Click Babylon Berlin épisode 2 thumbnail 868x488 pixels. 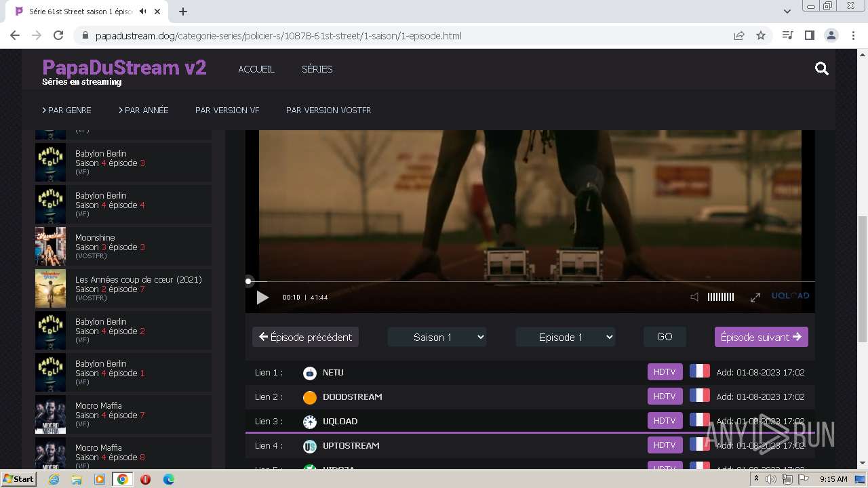tap(50, 331)
